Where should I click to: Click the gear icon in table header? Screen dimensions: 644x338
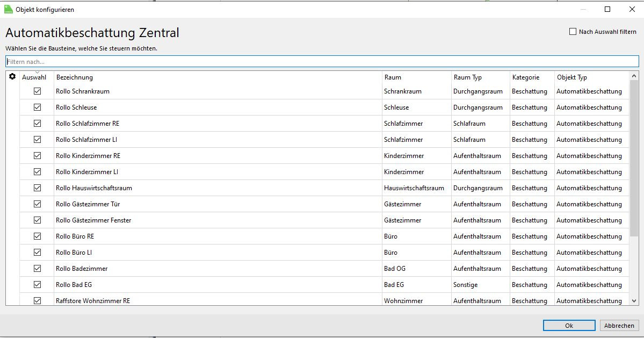point(12,77)
